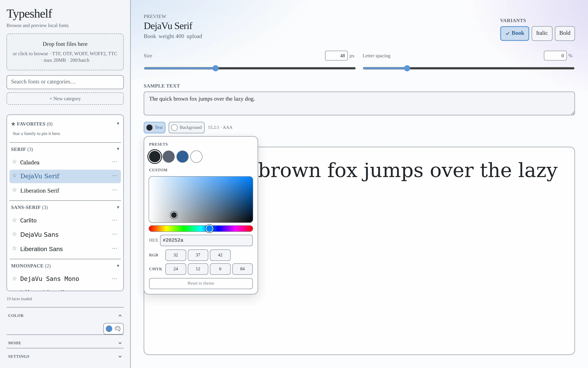Click the 15.2:1 · AAA contrast readout
The width and height of the screenshot is (588, 368).
coord(220,128)
